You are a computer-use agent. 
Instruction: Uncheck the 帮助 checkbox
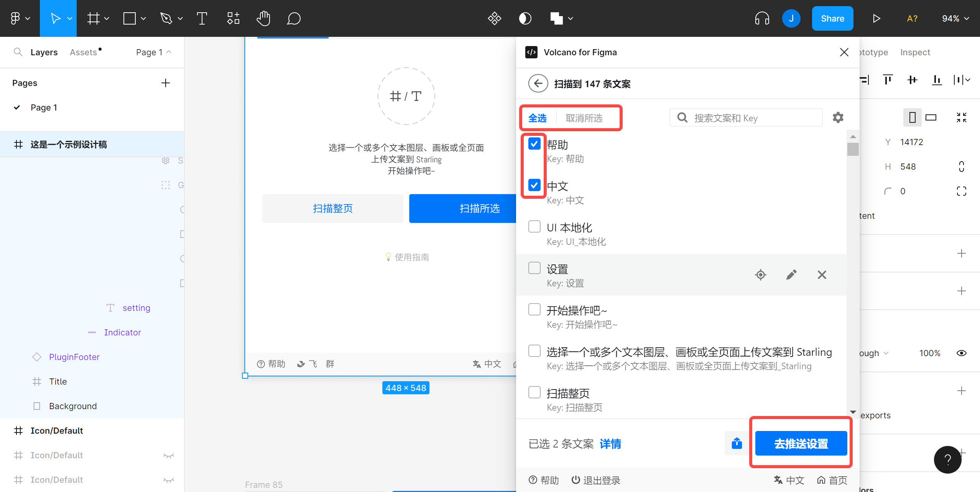click(534, 144)
